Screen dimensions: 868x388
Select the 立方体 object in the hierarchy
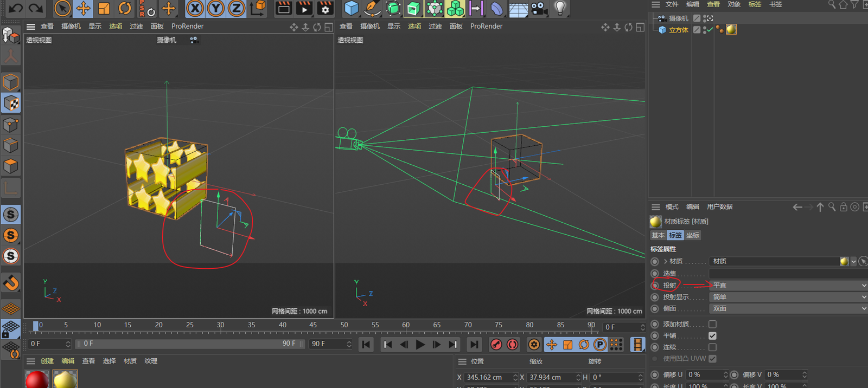678,30
